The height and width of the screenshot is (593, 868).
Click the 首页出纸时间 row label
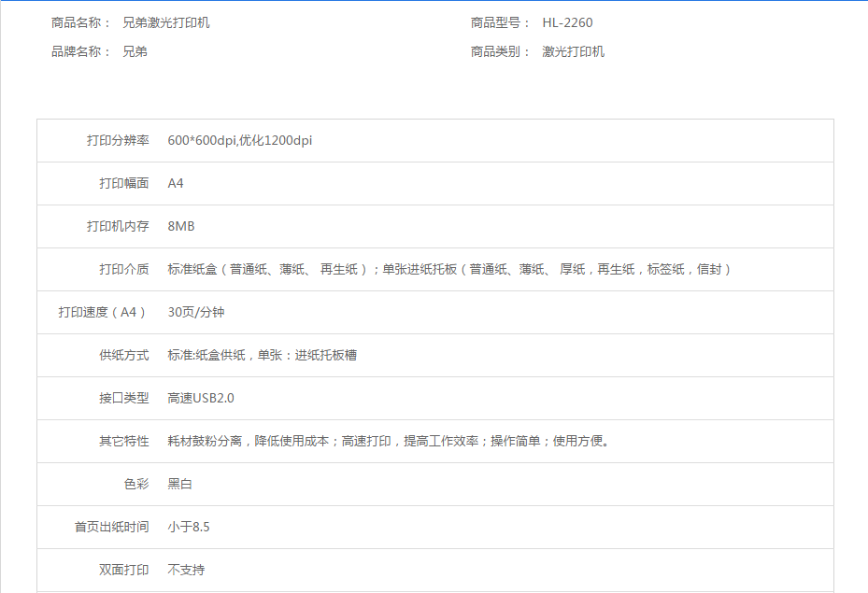(x=112, y=528)
